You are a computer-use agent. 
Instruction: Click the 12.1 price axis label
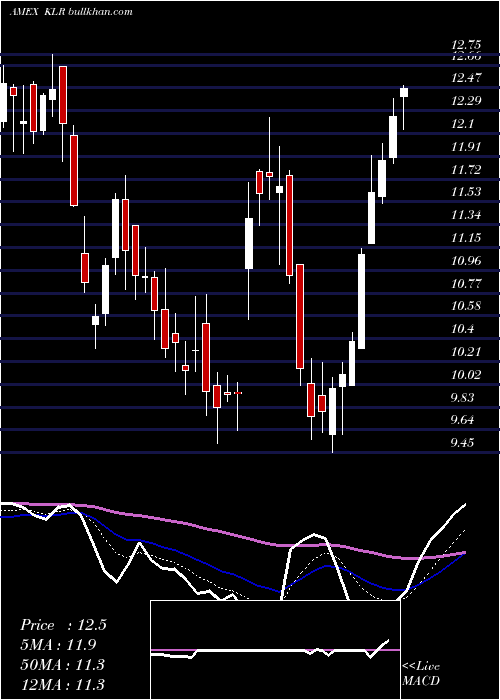click(462, 124)
